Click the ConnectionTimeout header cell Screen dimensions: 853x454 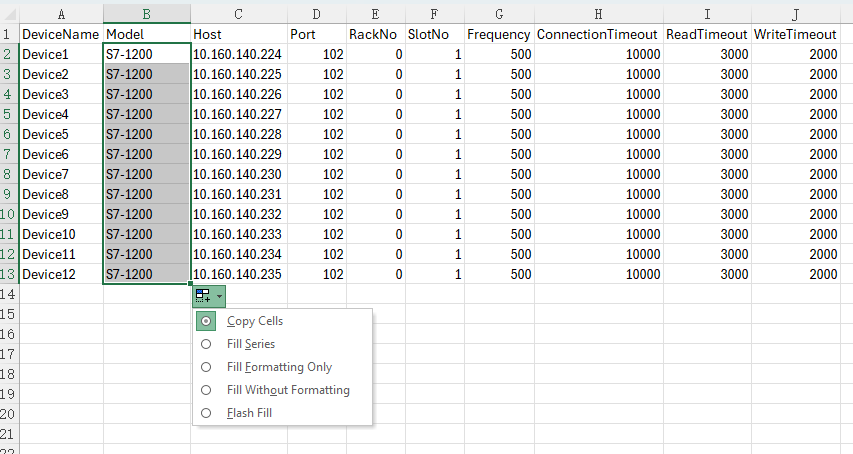[x=598, y=34]
